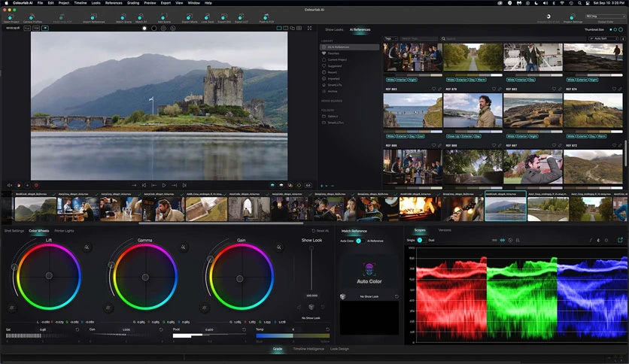Expand the viewer to fullscreen
Viewport: 629px width, 364px height.
coord(309,28)
